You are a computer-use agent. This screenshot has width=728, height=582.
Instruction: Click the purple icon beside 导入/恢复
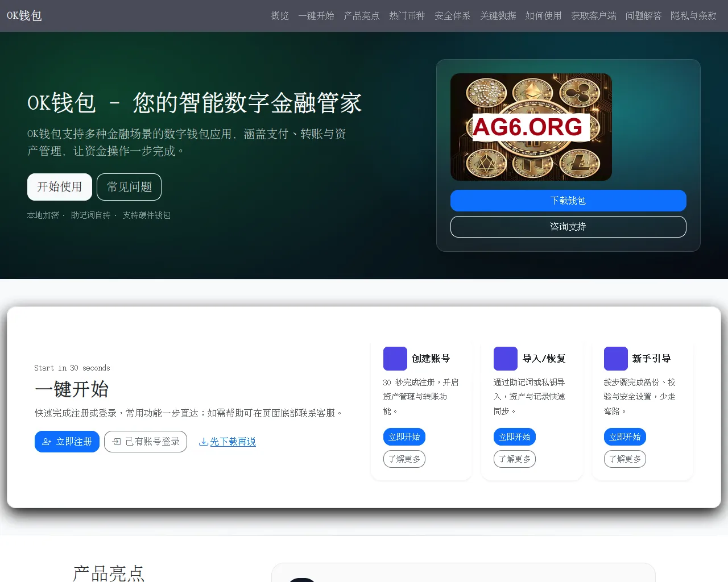click(506, 359)
